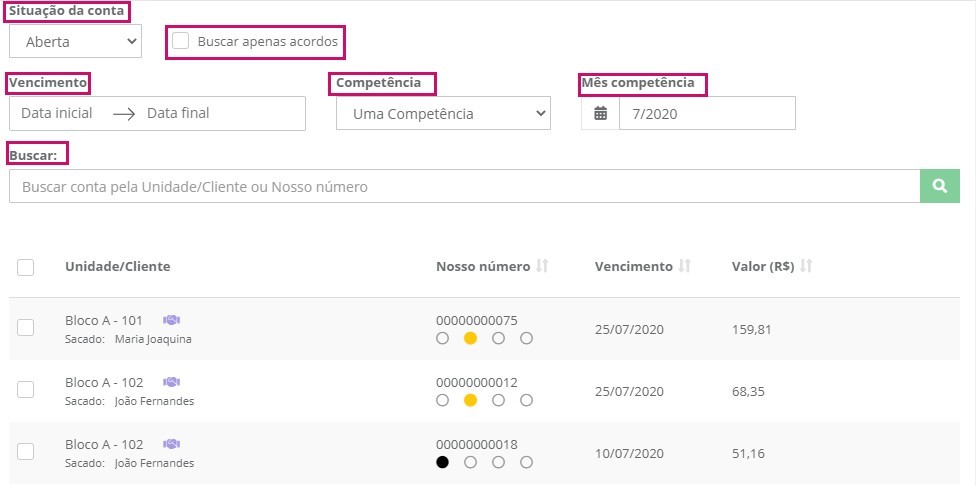Click the black status dot for 00000000018
This screenshot has height=486, width=976.
coord(443,462)
